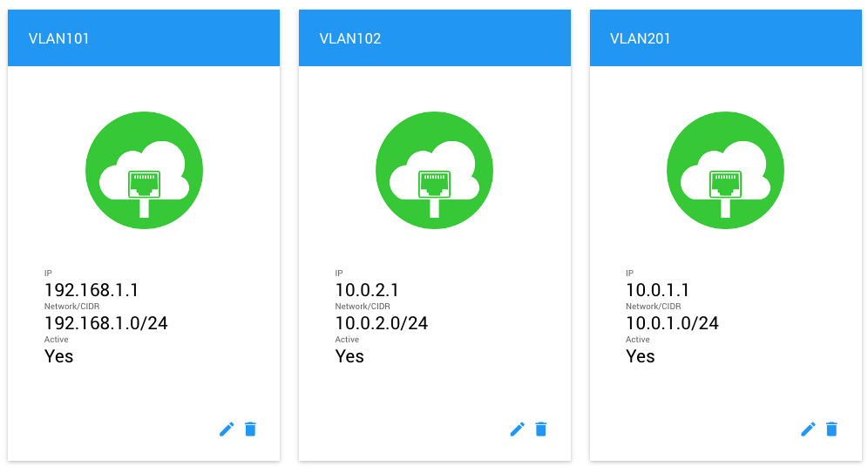Click network 10.0.2.0/24 text

tap(382, 323)
